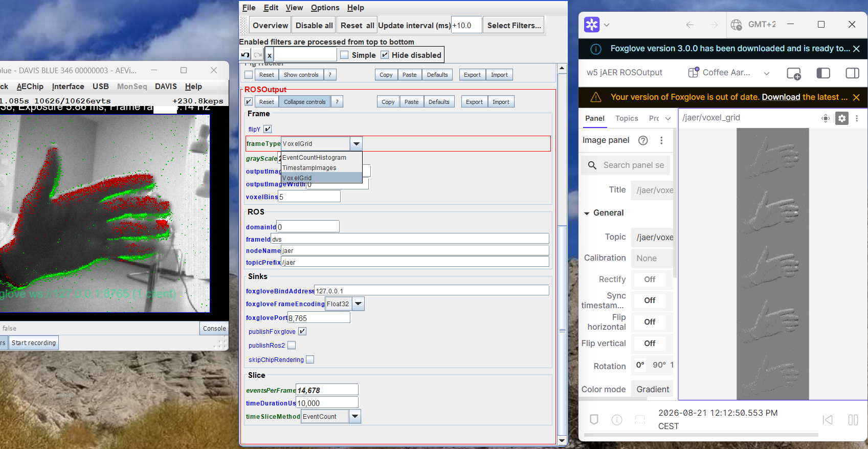Open the Image panel three-dot options

pyautogui.click(x=661, y=140)
